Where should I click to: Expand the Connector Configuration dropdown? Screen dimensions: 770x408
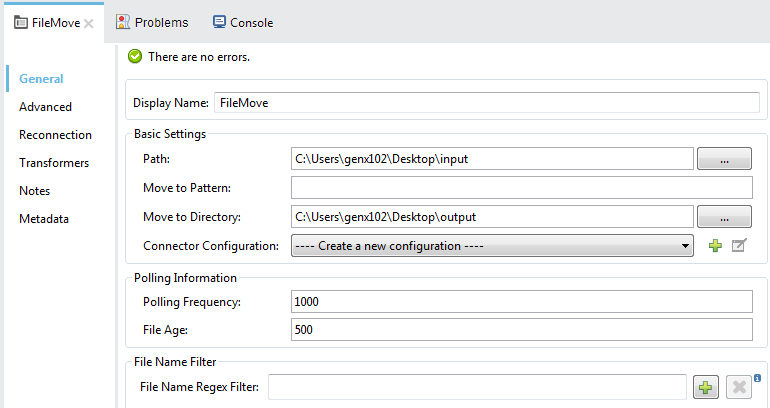685,245
